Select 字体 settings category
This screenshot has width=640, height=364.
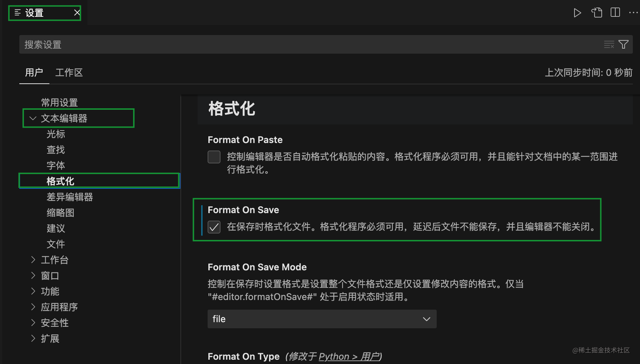[x=56, y=166]
